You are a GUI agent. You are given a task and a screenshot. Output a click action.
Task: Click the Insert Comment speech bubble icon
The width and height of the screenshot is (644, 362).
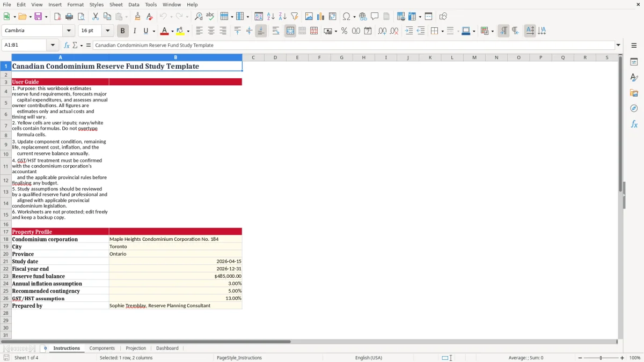click(375, 17)
